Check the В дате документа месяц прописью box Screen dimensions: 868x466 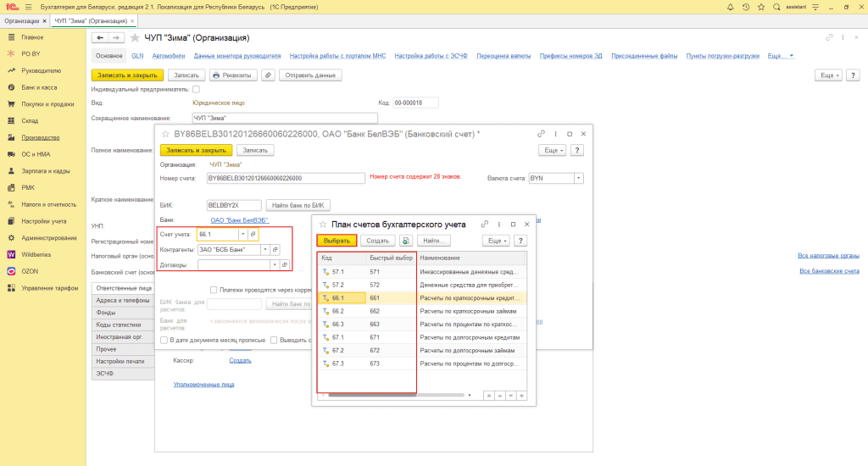click(164, 340)
